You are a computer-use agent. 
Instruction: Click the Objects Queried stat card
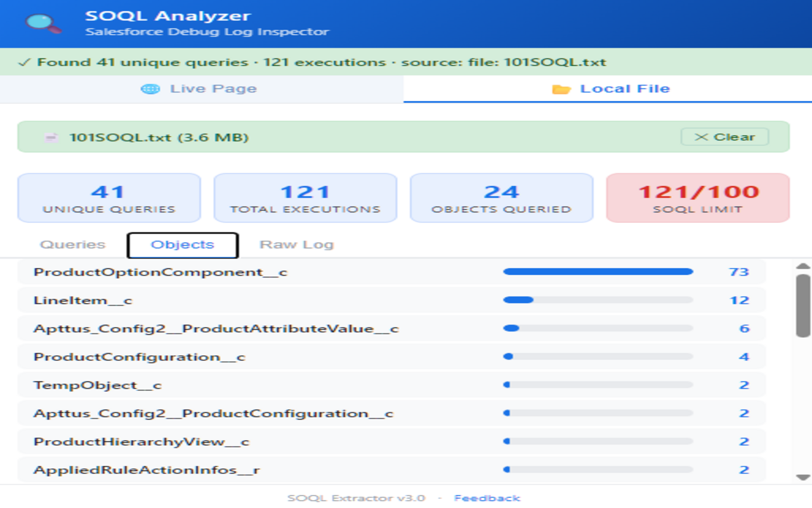tap(502, 198)
